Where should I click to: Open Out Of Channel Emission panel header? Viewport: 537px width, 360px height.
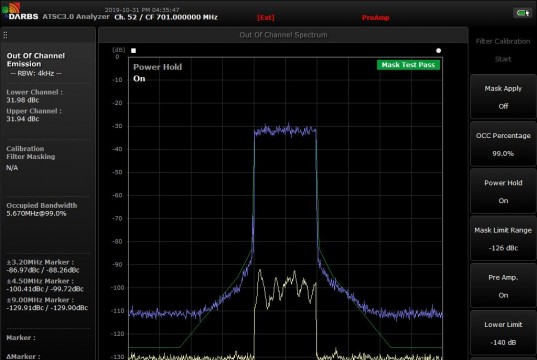pos(36,60)
